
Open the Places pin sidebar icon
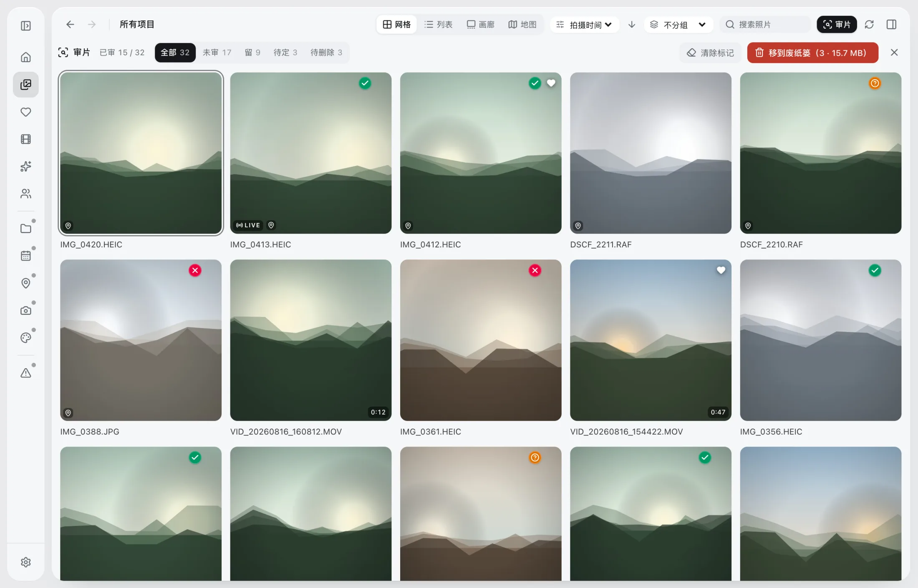pyautogui.click(x=26, y=283)
